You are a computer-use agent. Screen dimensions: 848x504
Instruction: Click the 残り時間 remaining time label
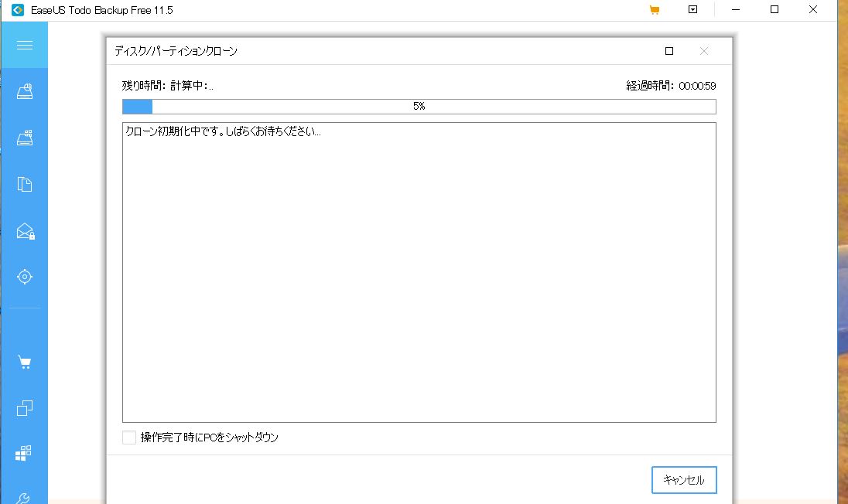pyautogui.click(x=168, y=85)
